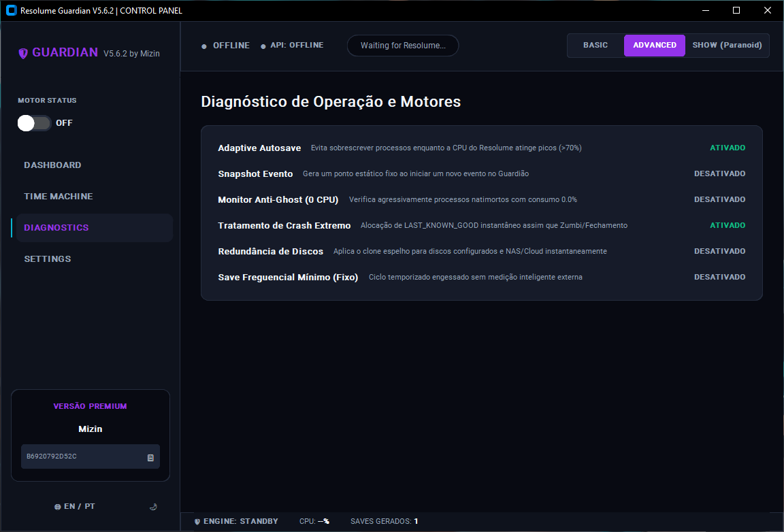Click the Monitor Anti-Ghost description text

(463, 199)
